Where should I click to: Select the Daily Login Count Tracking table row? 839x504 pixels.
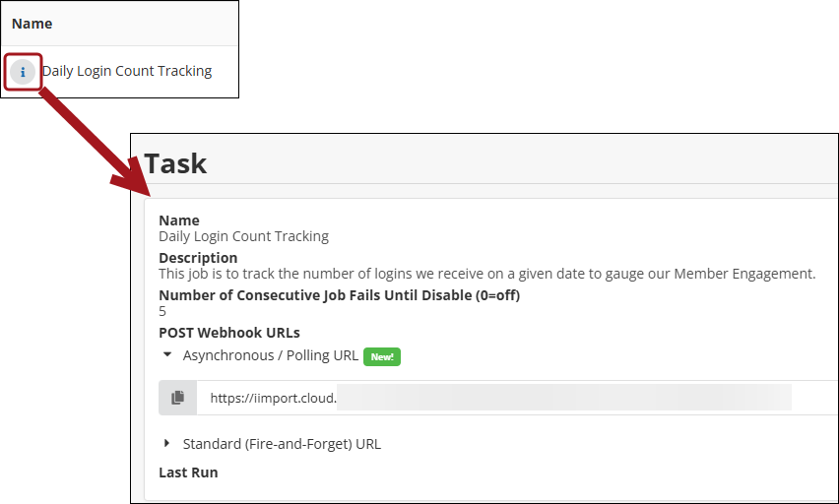pyautogui.click(x=126, y=71)
